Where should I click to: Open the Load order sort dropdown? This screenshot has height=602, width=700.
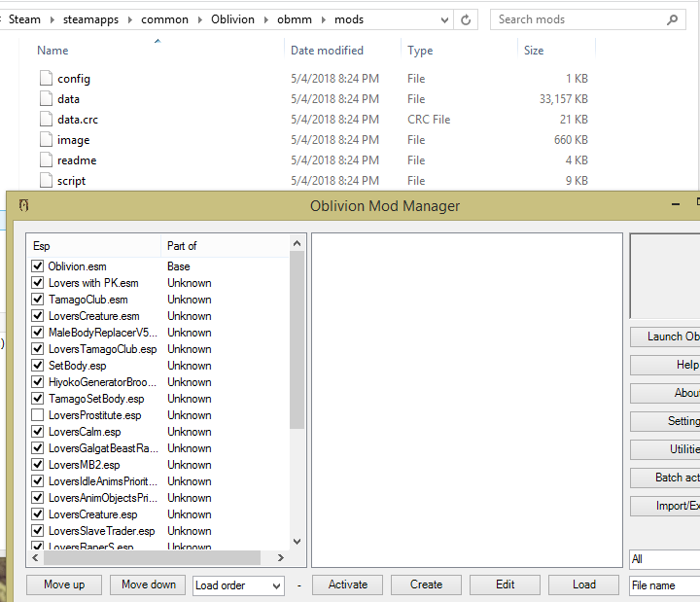point(239,585)
